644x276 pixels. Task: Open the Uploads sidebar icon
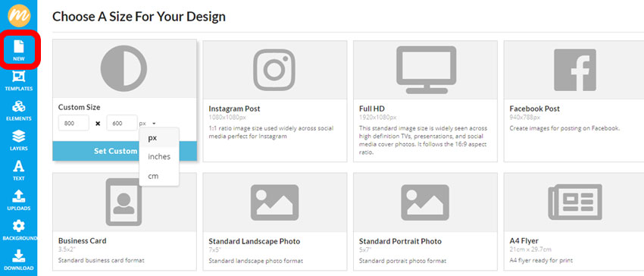coord(18,200)
